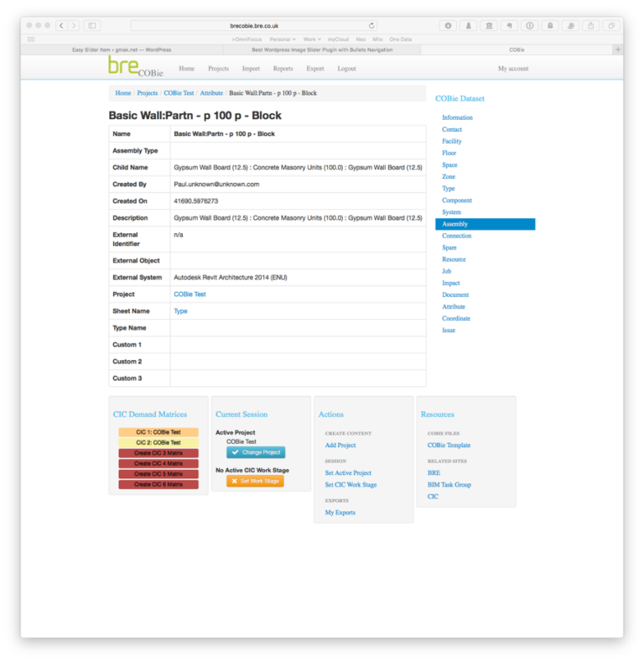Open the Personal bookmarks folder dropdown
Image resolution: width=644 pixels, height=662 pixels.
282,39
